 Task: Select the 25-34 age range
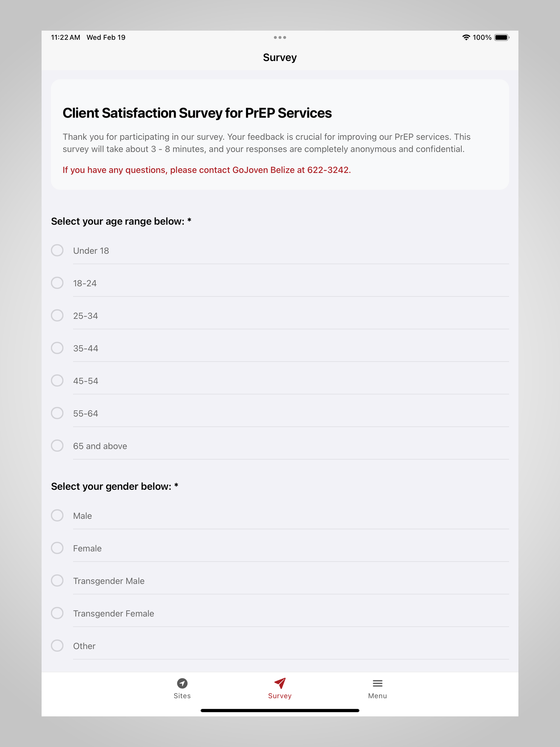tap(280, 316)
